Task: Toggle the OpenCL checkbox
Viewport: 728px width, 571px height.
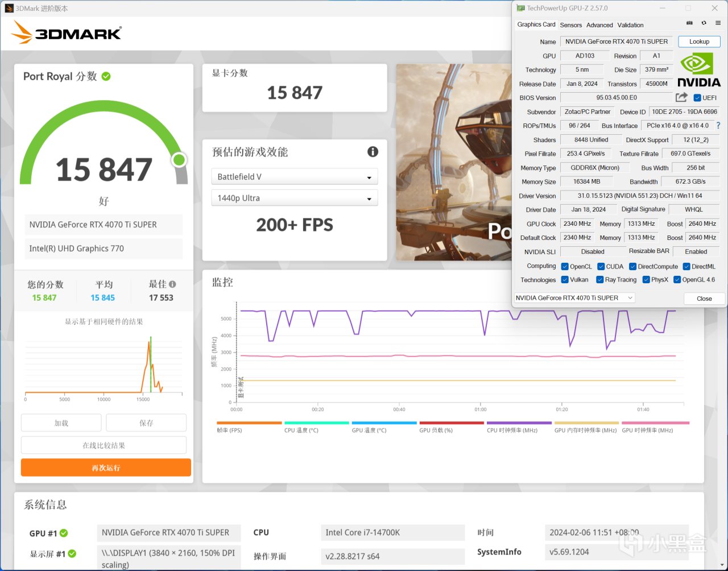Action: (x=565, y=266)
